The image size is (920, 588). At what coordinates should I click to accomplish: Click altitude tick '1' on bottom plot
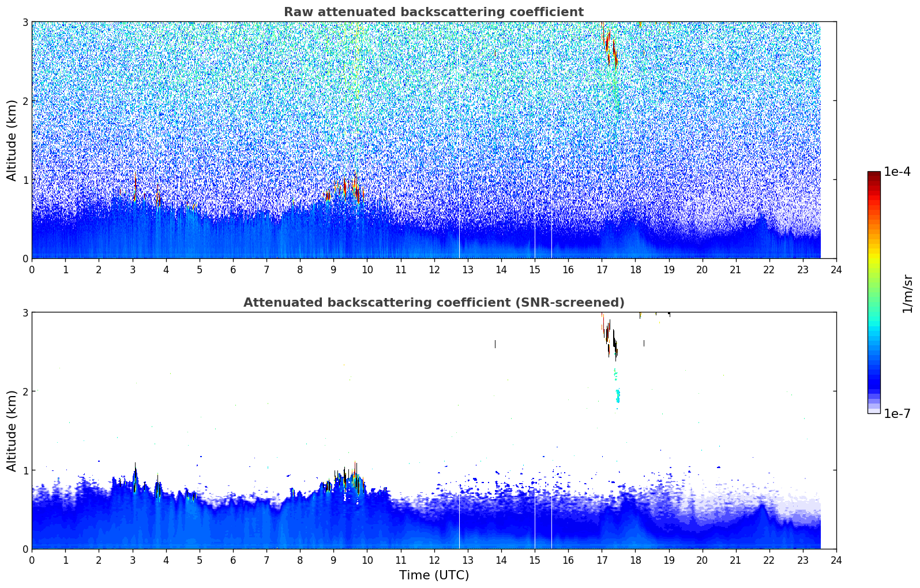point(25,470)
